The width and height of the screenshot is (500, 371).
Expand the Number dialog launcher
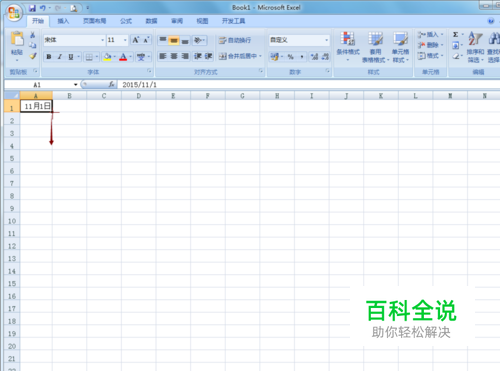click(x=328, y=71)
